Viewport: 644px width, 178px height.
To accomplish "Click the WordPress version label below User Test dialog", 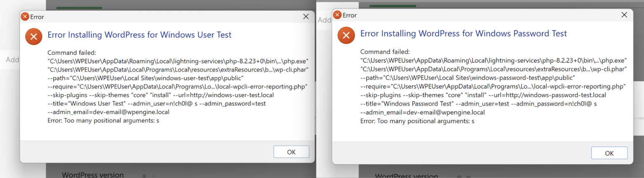I will [x=93, y=175].
